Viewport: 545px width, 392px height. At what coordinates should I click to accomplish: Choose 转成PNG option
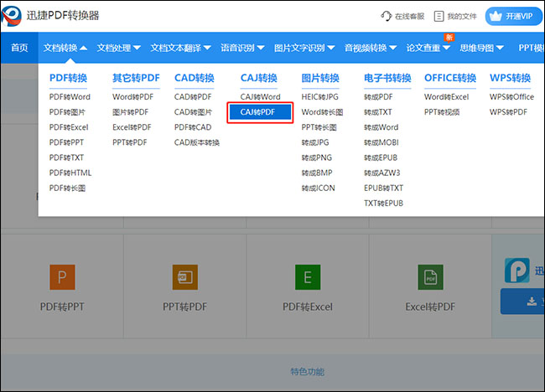point(317,157)
